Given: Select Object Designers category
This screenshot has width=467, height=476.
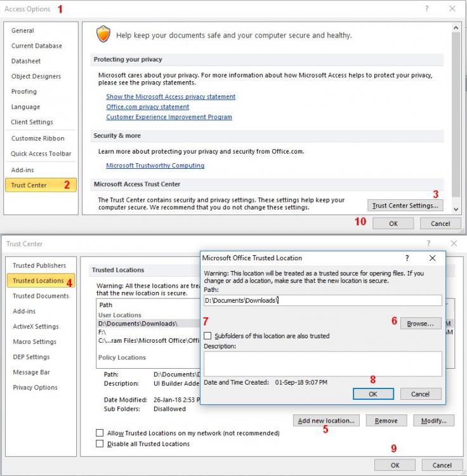Looking at the screenshot, I should pyautogui.click(x=36, y=76).
